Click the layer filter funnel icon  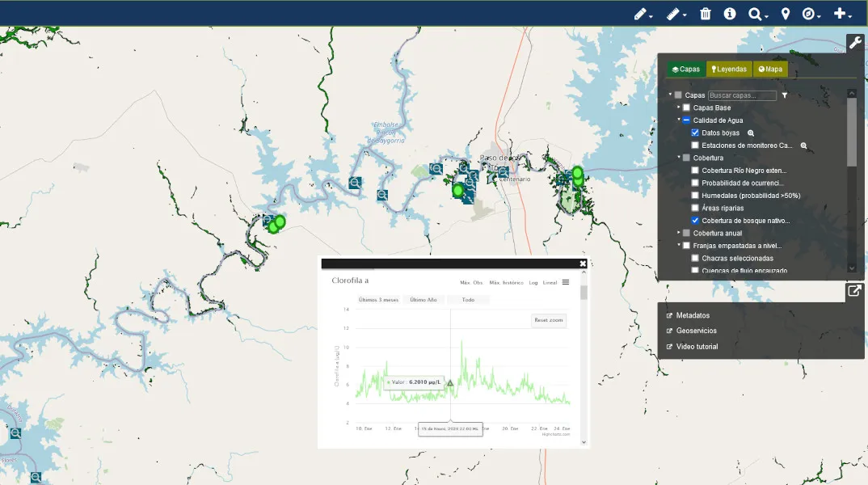pyautogui.click(x=785, y=95)
